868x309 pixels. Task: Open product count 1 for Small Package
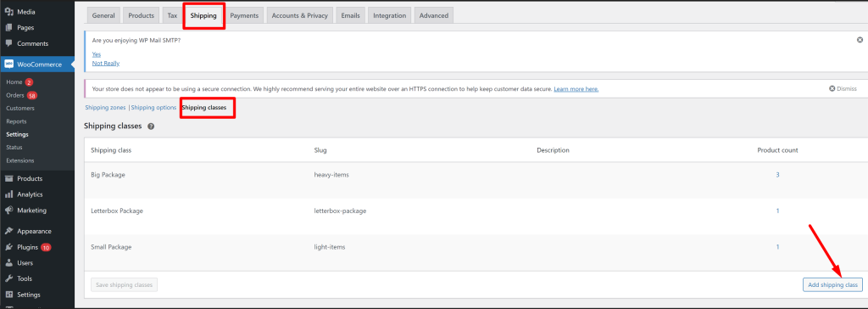777,247
